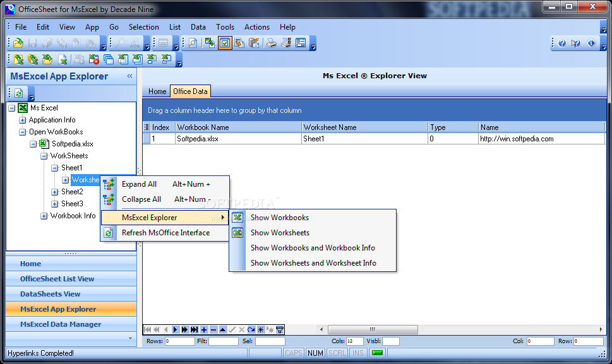Click the Filt input field
This screenshot has height=364, width=612.
(223, 341)
